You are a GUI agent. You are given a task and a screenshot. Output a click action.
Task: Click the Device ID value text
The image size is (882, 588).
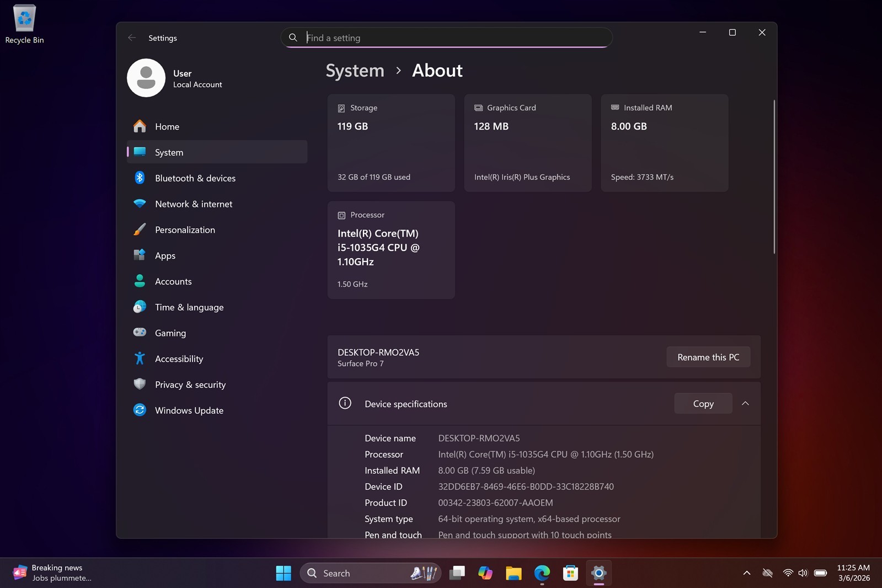click(526, 487)
